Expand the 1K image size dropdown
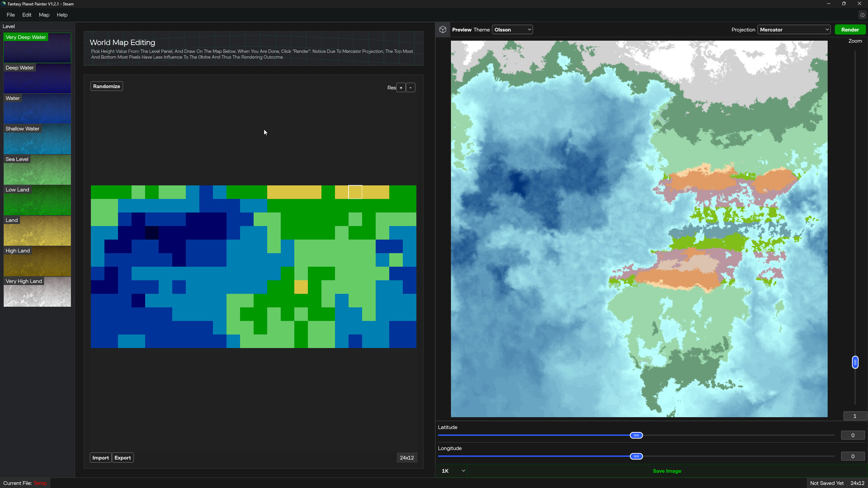Screen dimensions: 868x488 (x=451, y=470)
